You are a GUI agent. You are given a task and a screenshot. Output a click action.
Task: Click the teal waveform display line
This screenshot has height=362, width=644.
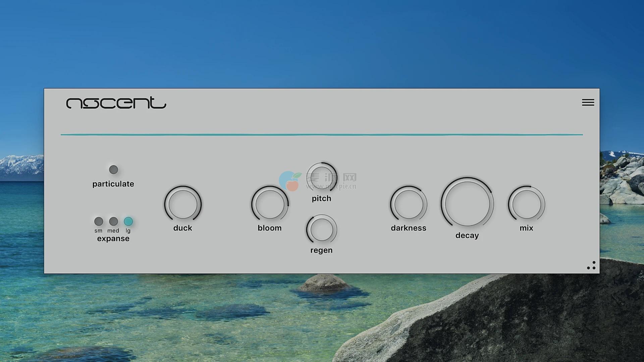[x=321, y=135]
